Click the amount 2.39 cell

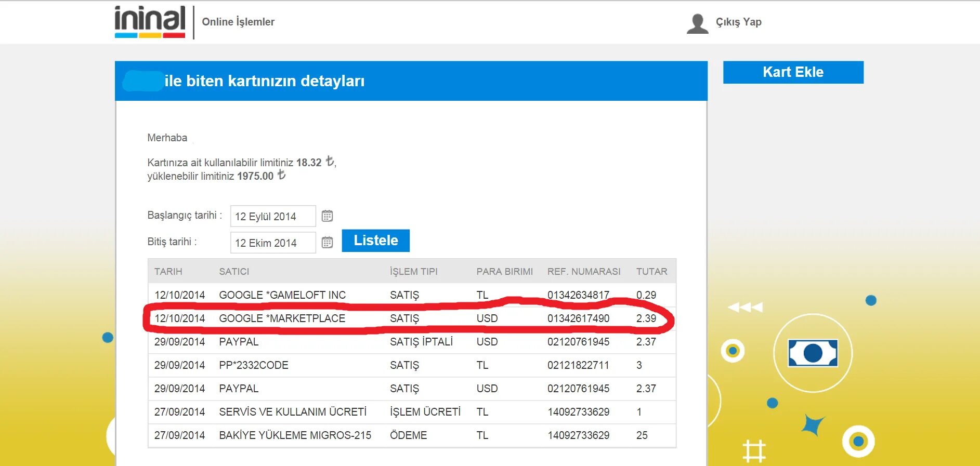[646, 318]
